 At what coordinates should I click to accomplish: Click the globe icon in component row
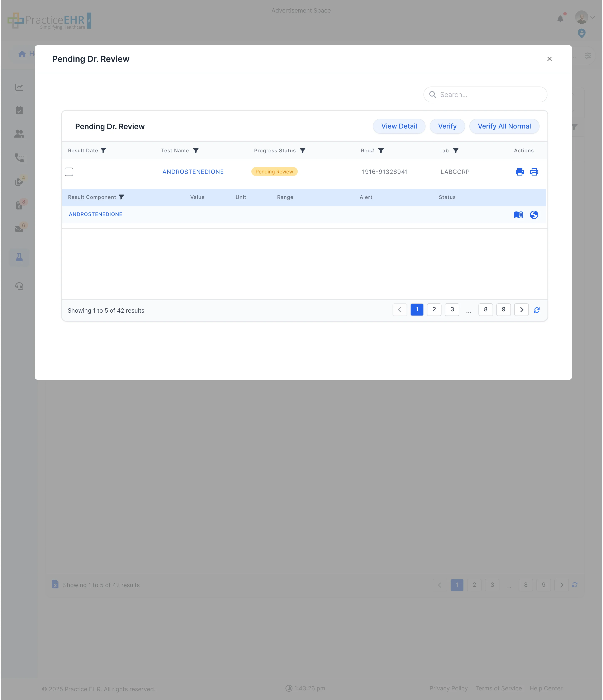pyautogui.click(x=534, y=215)
